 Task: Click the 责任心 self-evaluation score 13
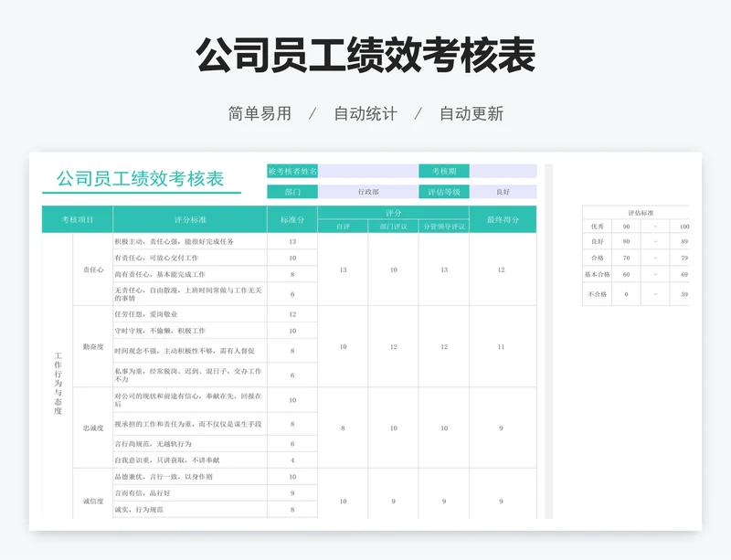click(343, 269)
